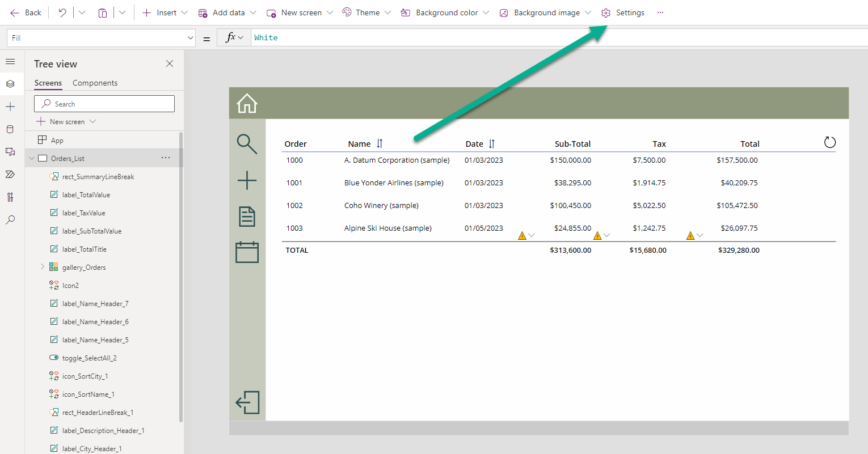Click the Tree view search box
The image size is (868, 454).
(x=104, y=104)
